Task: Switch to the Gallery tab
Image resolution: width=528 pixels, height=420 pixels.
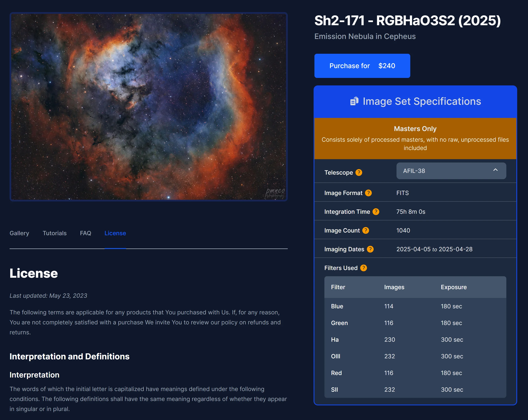Action: (19, 233)
